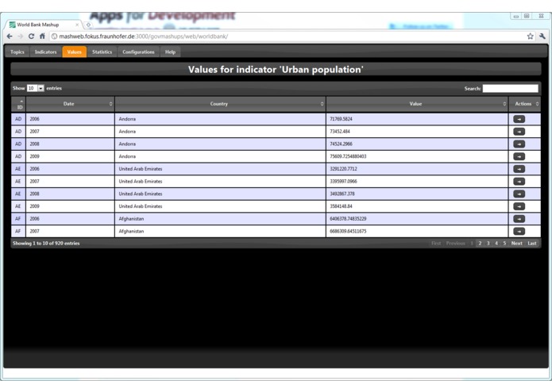Select the Values tab
Image resolution: width=552 pixels, height=392 pixels.
75,52
